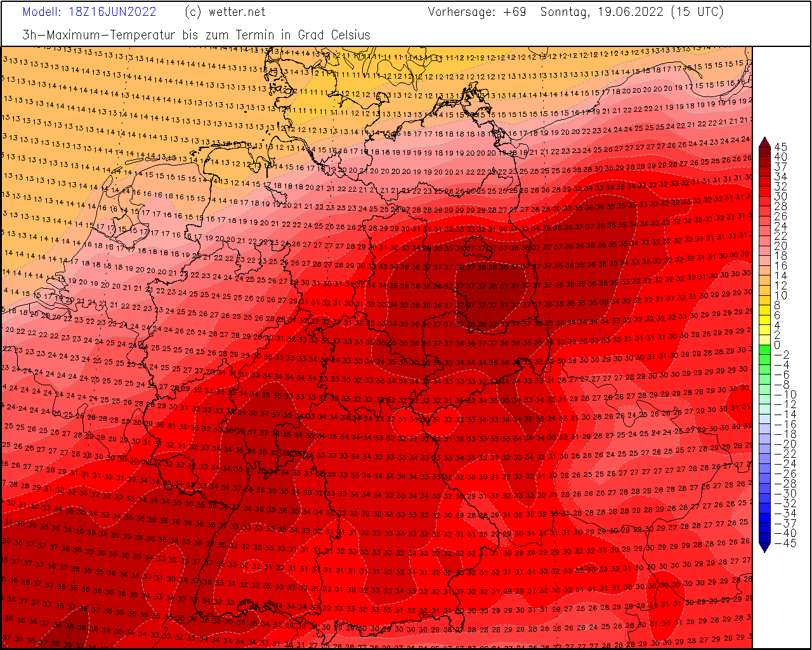
Task: Click the legend value 10
Action: click(x=781, y=296)
